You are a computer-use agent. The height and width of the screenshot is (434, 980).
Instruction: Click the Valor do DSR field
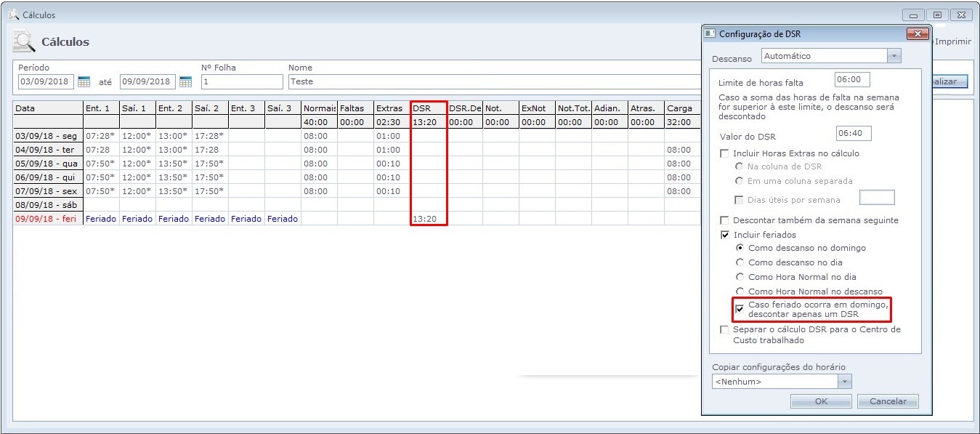click(853, 133)
